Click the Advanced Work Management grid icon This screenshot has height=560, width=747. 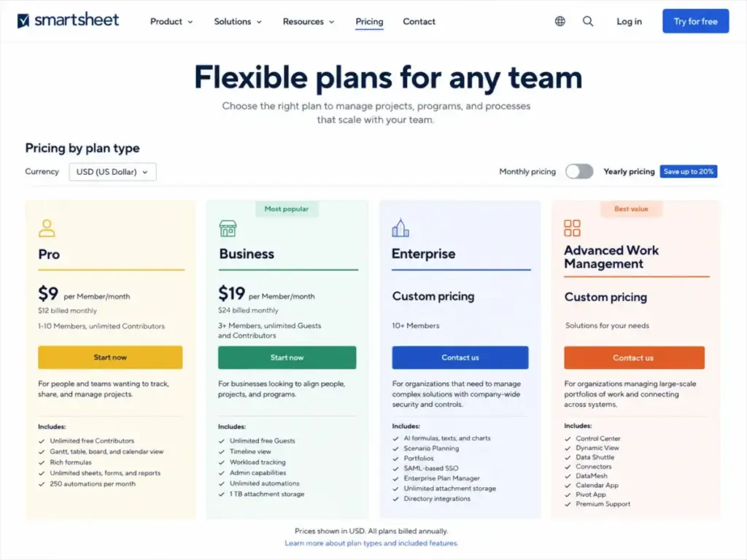tap(572, 228)
